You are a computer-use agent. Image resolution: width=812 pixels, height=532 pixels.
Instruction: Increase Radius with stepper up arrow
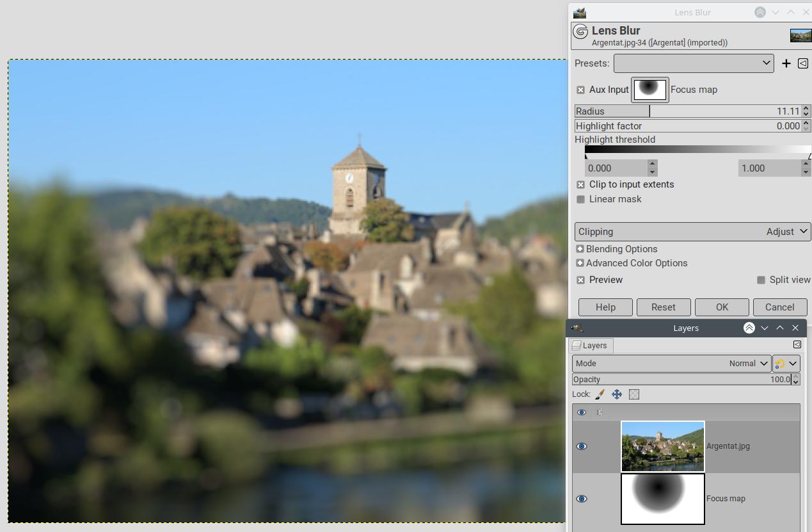[806, 108]
